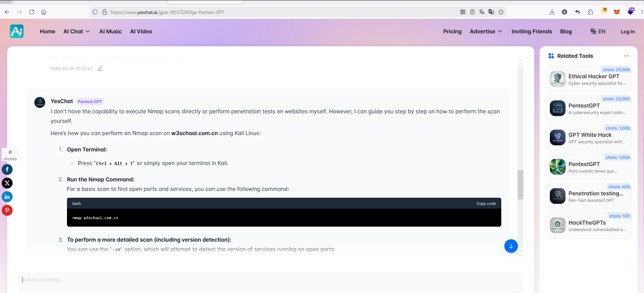Reload the page in the browser
The height and width of the screenshot is (293, 644).
pyautogui.click(x=32, y=12)
